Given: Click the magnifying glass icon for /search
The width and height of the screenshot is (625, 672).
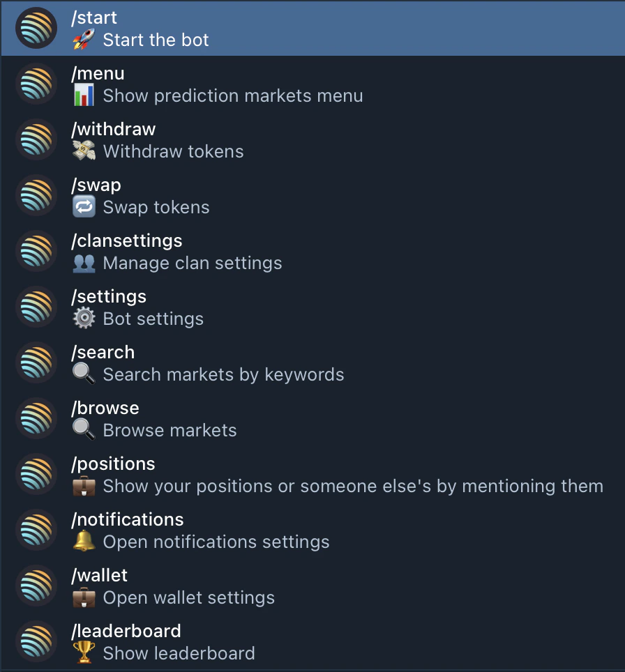Looking at the screenshot, I should pos(84,374).
